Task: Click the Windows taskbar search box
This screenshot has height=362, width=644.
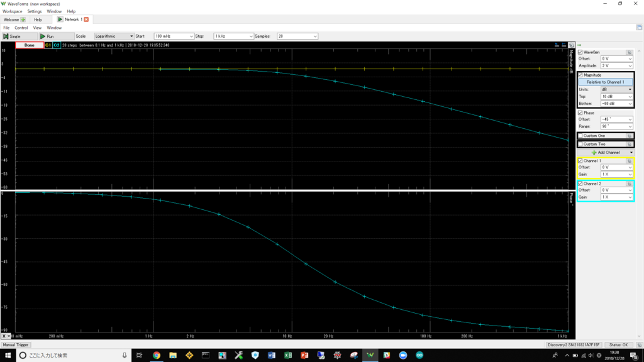Action: click(74, 355)
